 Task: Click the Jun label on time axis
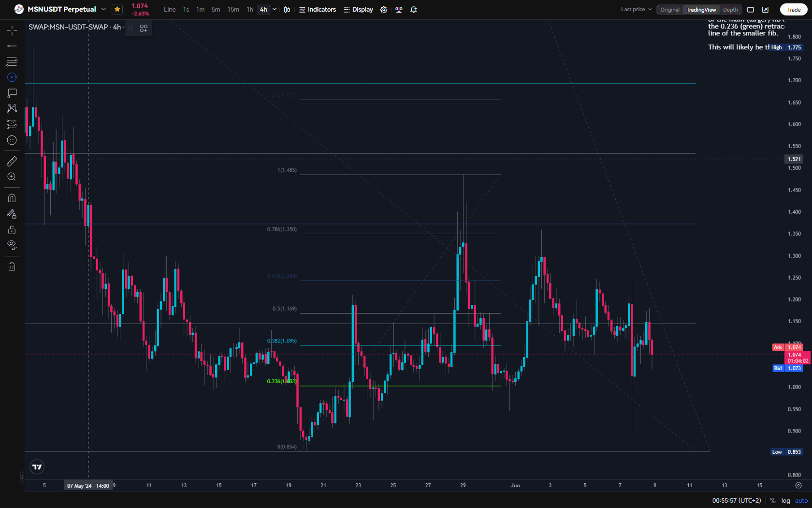pos(515,485)
